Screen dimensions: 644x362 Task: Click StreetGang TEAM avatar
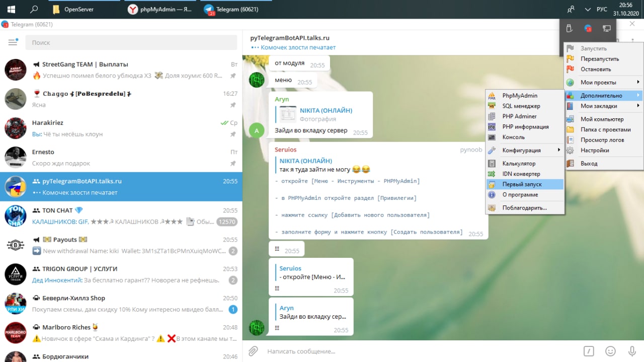pos(16,69)
